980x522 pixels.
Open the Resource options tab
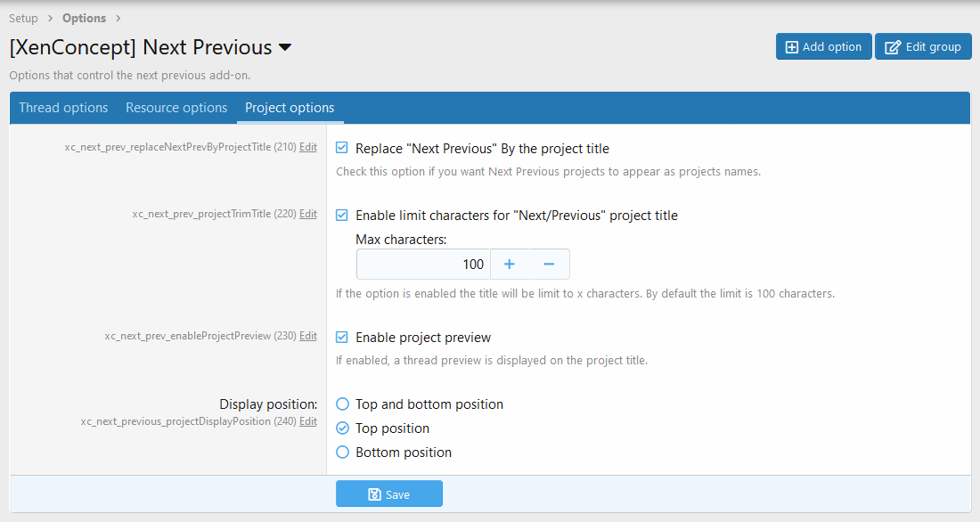(x=176, y=108)
